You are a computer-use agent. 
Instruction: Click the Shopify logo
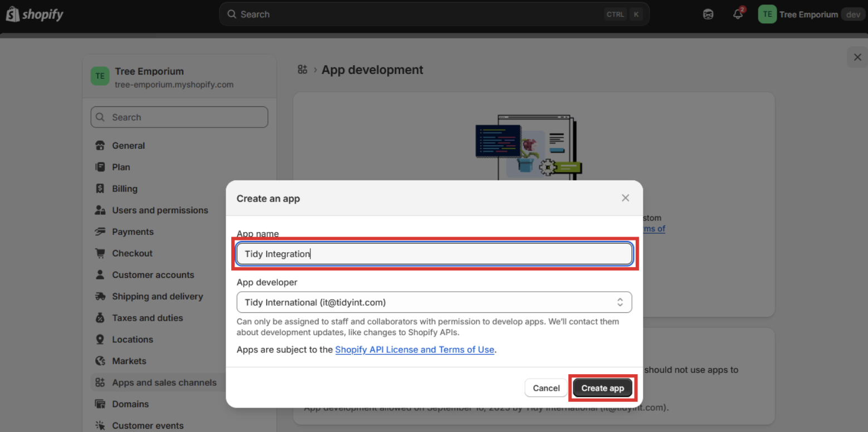pos(35,14)
